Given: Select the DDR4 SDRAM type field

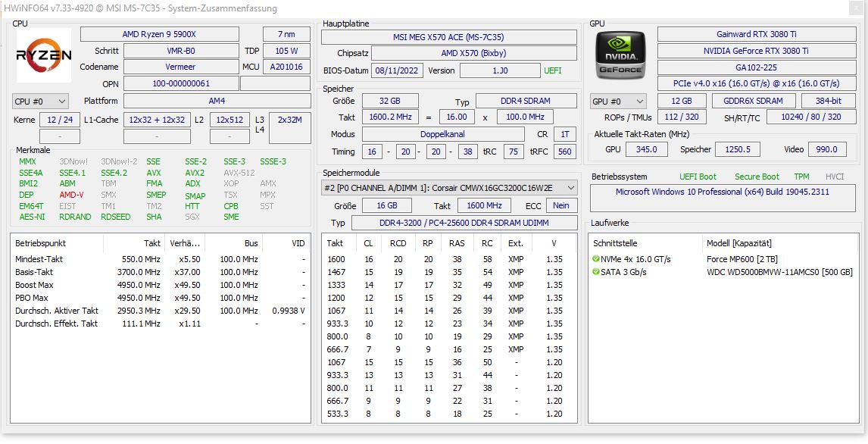Looking at the screenshot, I should (526, 102).
